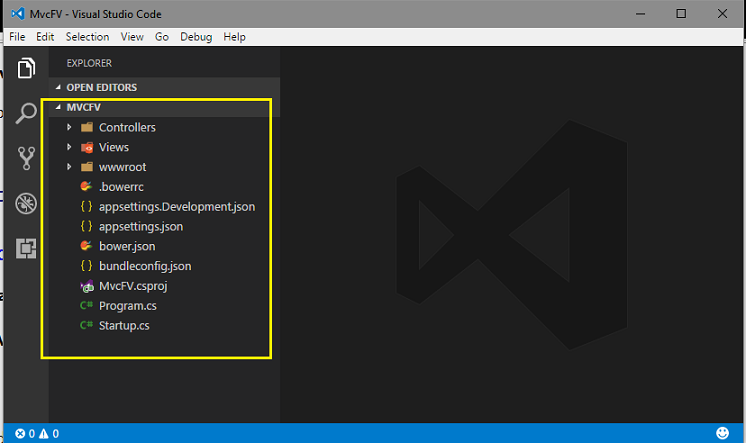Open the Selection menu
This screenshot has width=746, height=443.
click(88, 37)
